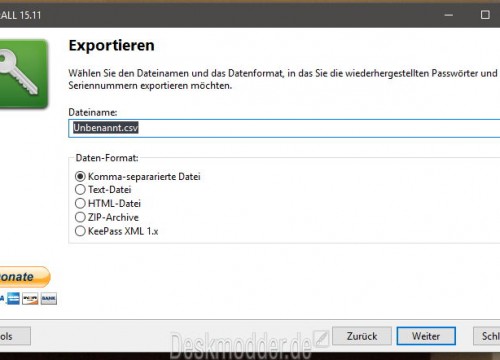Click the partially visible Schl… button
The height and width of the screenshot is (360, 500).
[487, 336]
